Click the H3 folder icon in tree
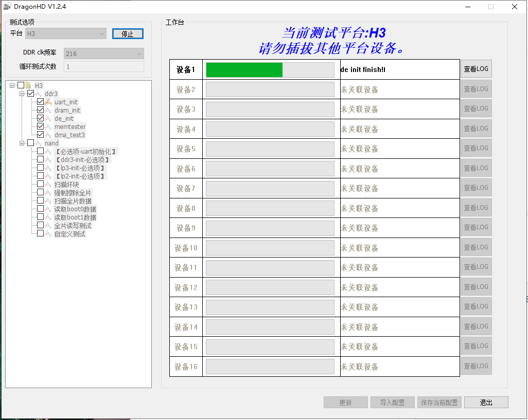Viewport: 528px width, 420px height. pyautogui.click(x=29, y=85)
